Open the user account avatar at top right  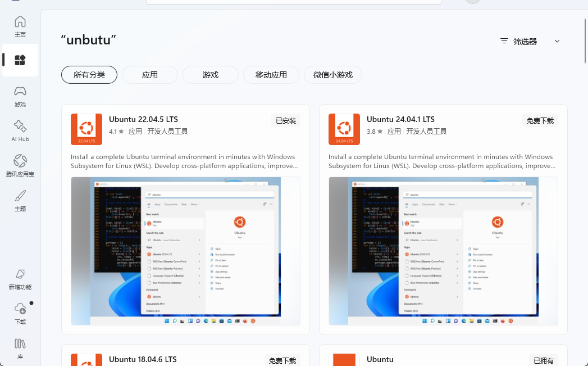(x=472, y=2)
